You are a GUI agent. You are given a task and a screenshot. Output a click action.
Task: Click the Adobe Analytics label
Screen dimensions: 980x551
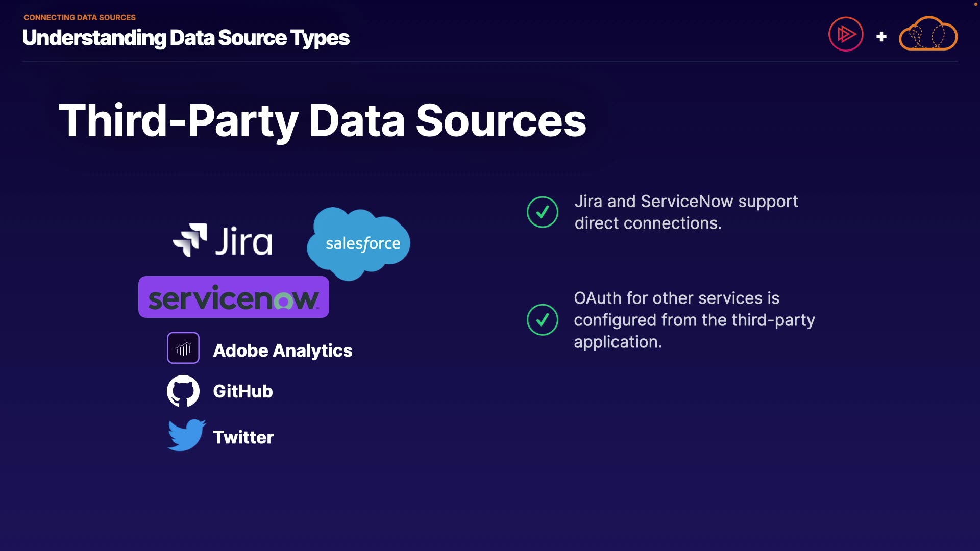click(x=282, y=350)
